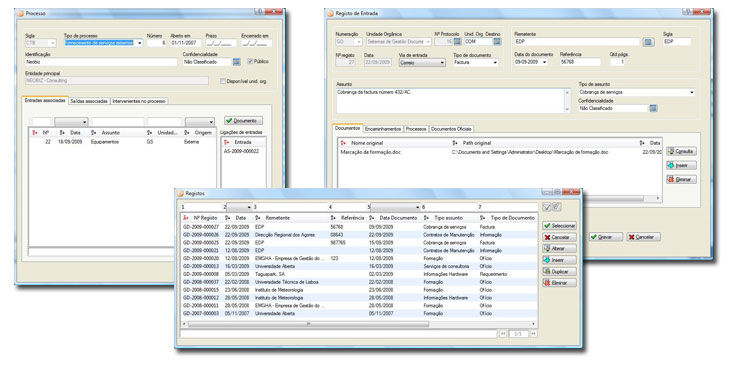
Task: Open Remetente lookup icon in Registo de Entrada
Action: 648,42
